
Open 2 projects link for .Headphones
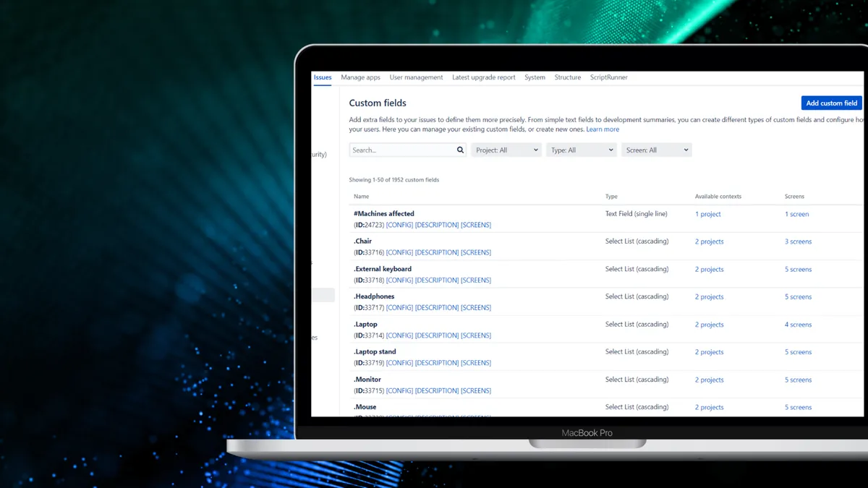pos(710,296)
